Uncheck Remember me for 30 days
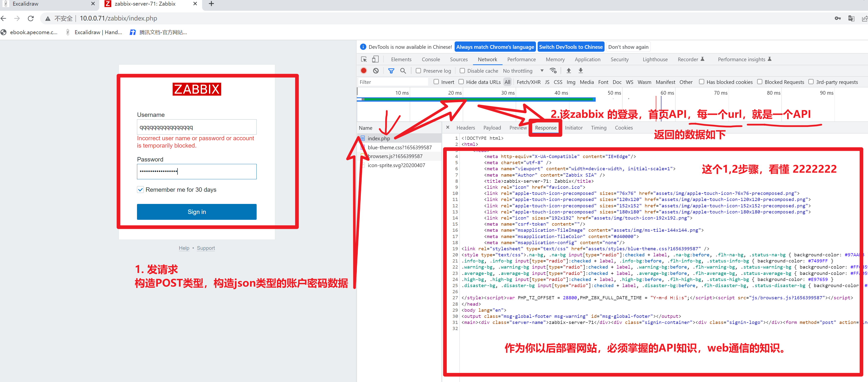The image size is (868, 382). coord(140,190)
